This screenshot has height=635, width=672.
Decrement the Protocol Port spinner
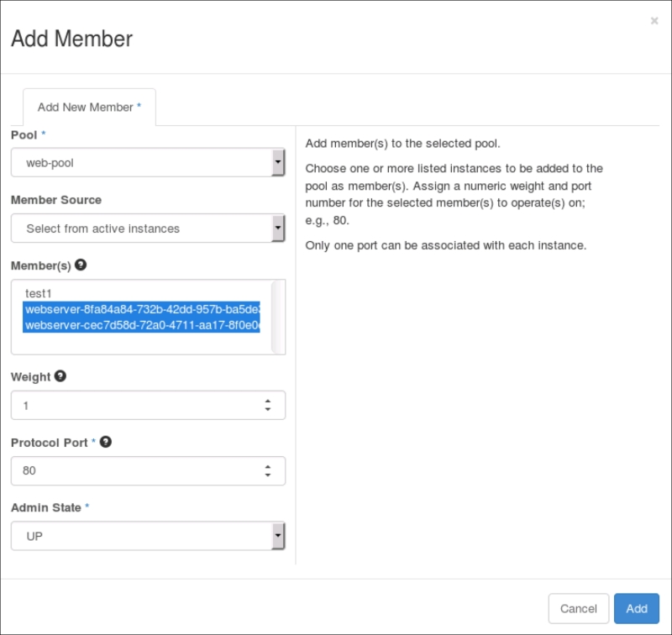tap(268, 475)
